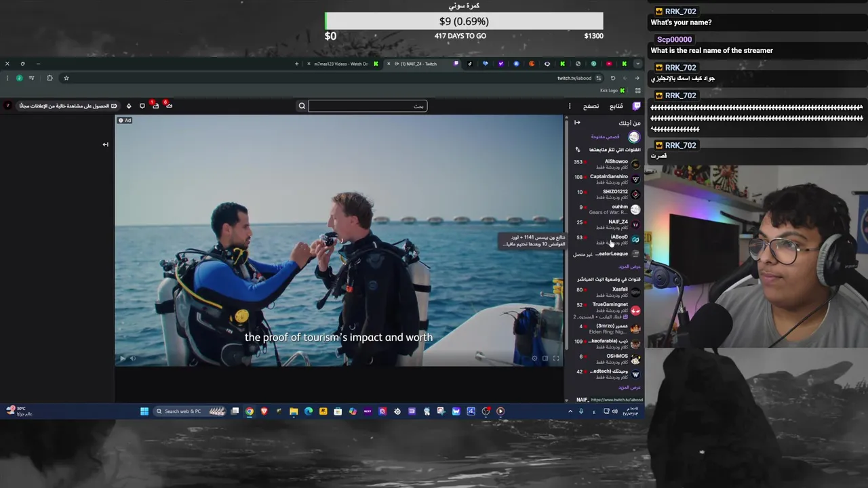Click the donation goal progress bar overlay
The height and width of the screenshot is (488, 868).
[x=464, y=21]
